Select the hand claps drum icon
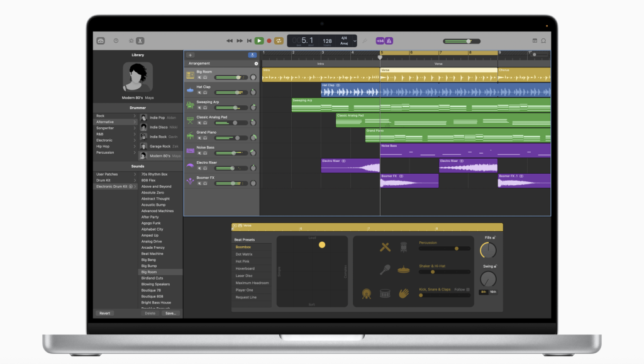Image resolution: width=644 pixels, height=364 pixels. tap(403, 293)
